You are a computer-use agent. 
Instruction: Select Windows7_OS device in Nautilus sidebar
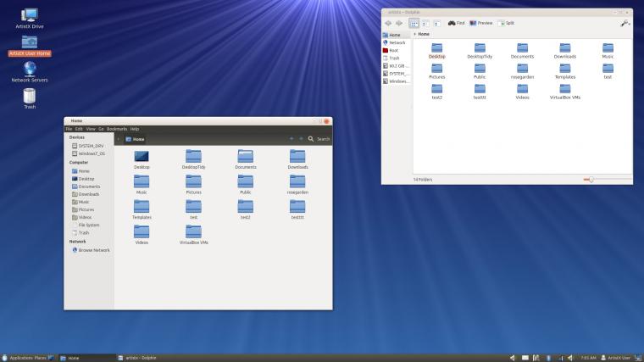point(88,153)
